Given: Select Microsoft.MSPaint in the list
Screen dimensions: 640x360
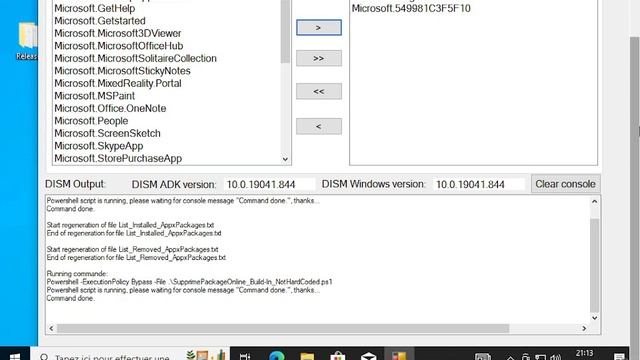Looking at the screenshot, I should pyautogui.click(x=94, y=96).
